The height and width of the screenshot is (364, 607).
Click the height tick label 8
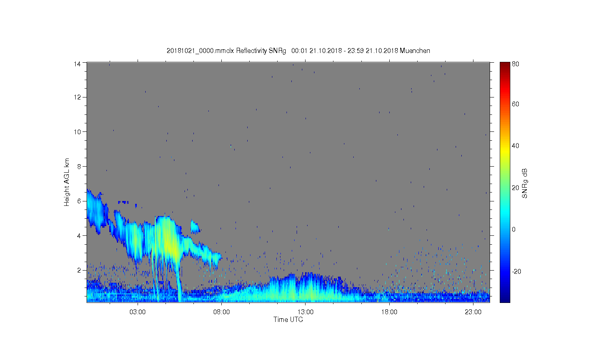79,166
